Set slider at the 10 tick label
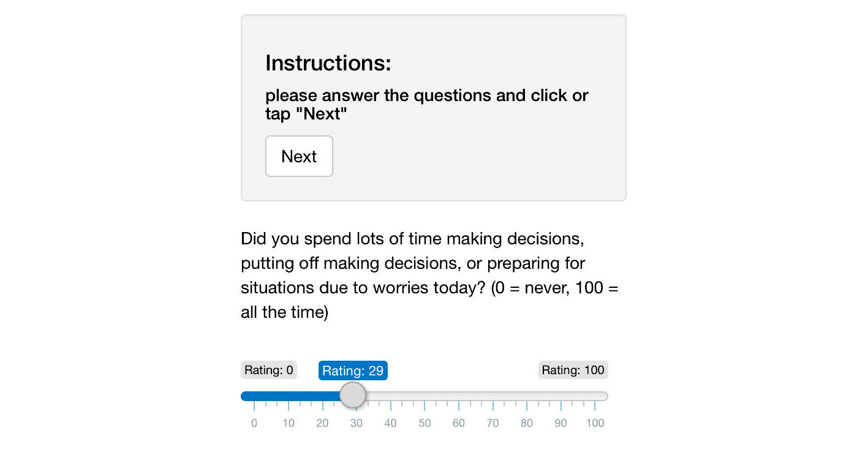 coord(289,423)
